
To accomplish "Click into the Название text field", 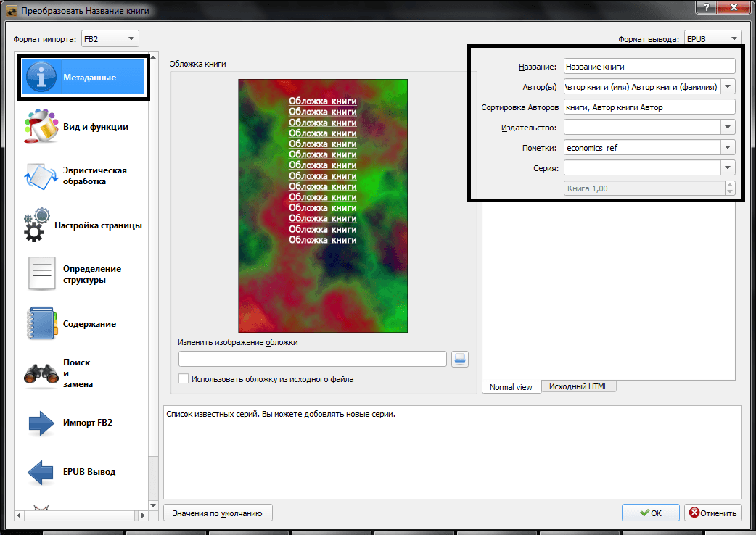I will (649, 67).
